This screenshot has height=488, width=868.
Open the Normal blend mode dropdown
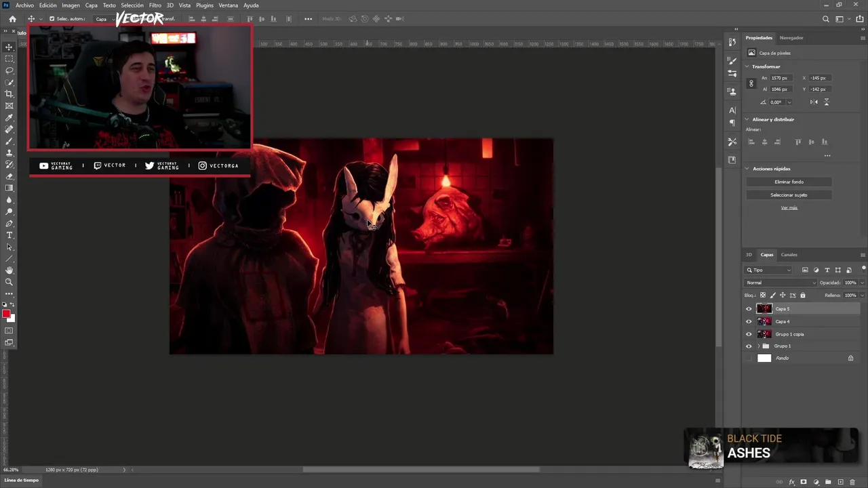click(780, 283)
